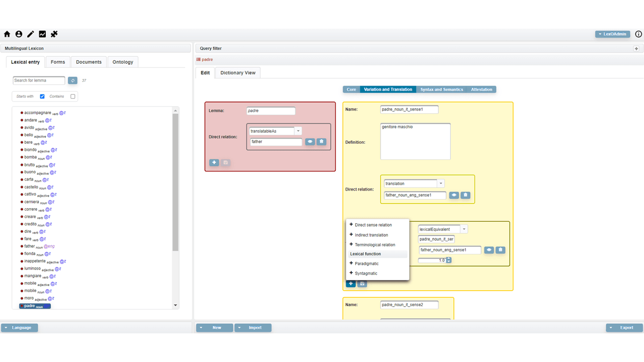The image size is (644, 362).
Task: Select Lexical function from the menu
Action: [x=366, y=254]
